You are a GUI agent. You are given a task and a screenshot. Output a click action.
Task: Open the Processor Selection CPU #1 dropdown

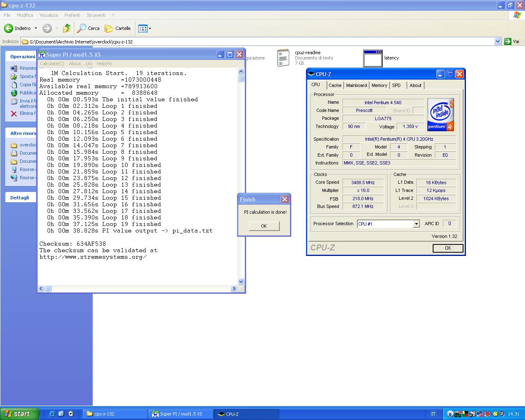[x=416, y=224]
